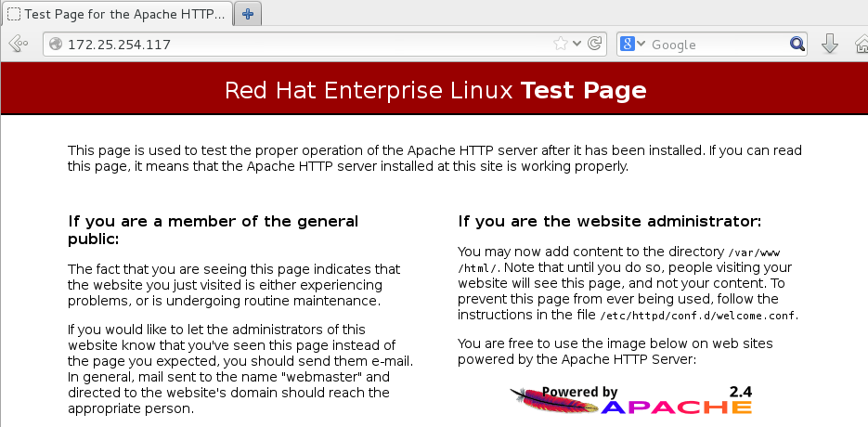Open the URL history dropdown arrow
This screenshot has width=868, height=427.
click(577, 44)
